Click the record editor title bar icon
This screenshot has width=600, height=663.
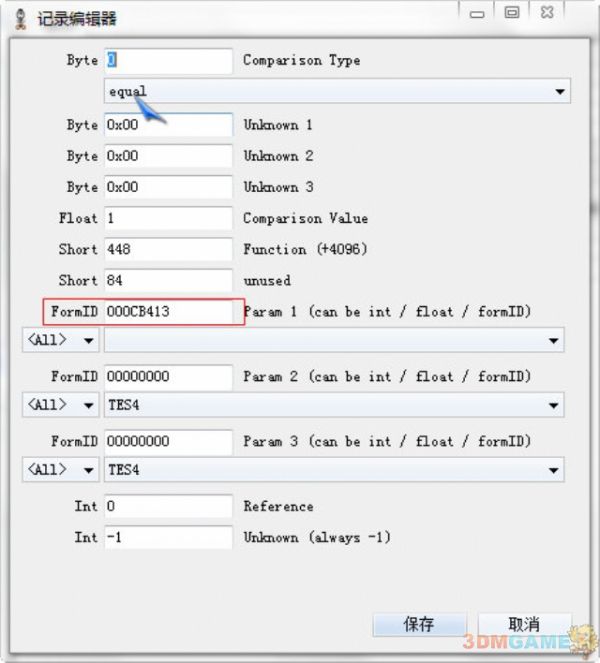[x=18, y=18]
